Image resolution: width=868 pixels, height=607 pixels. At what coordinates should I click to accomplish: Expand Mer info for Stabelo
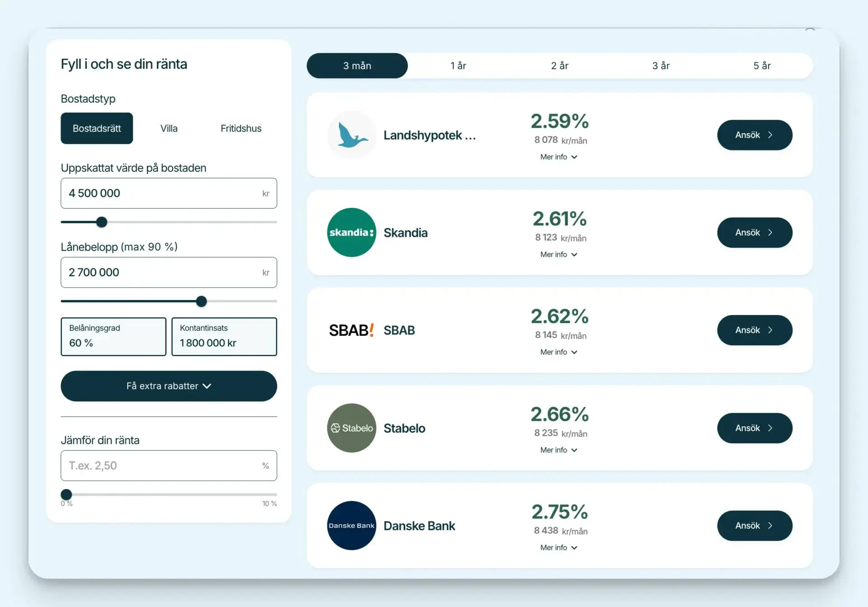pos(559,450)
